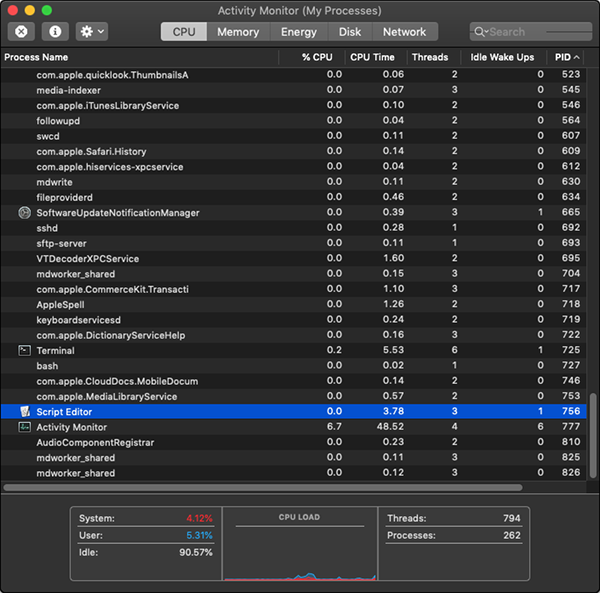The image size is (600, 593).
Task: Select mdworker_shared with PID 826
Action: tap(293, 472)
